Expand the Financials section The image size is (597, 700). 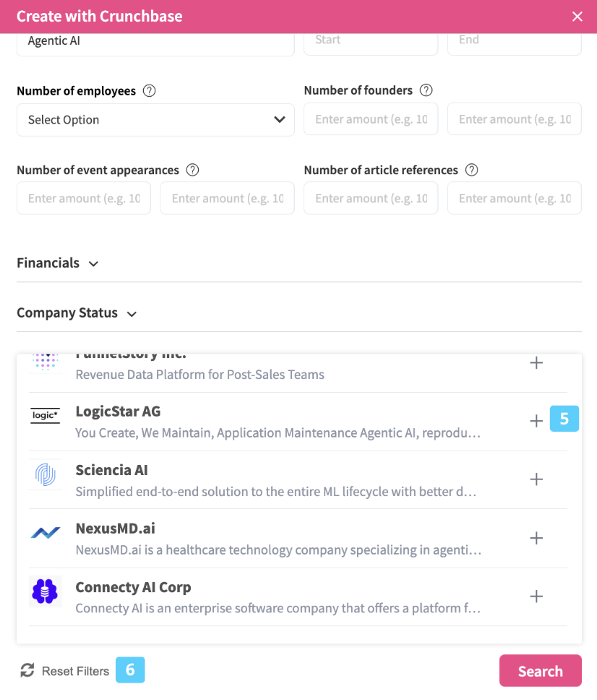click(58, 263)
